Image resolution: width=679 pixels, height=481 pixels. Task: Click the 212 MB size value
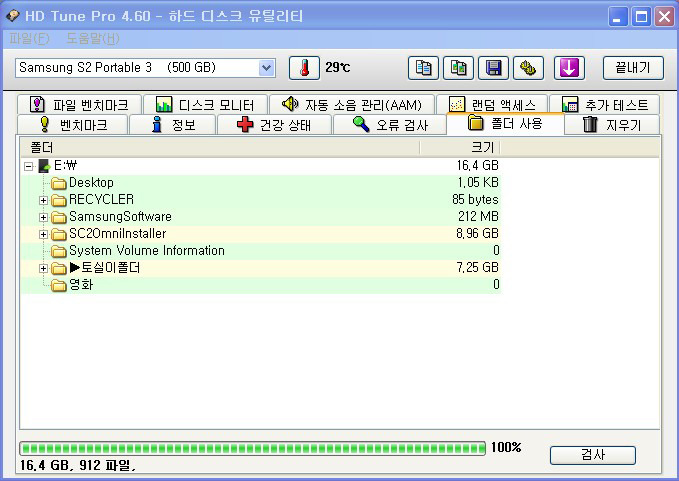click(479, 216)
